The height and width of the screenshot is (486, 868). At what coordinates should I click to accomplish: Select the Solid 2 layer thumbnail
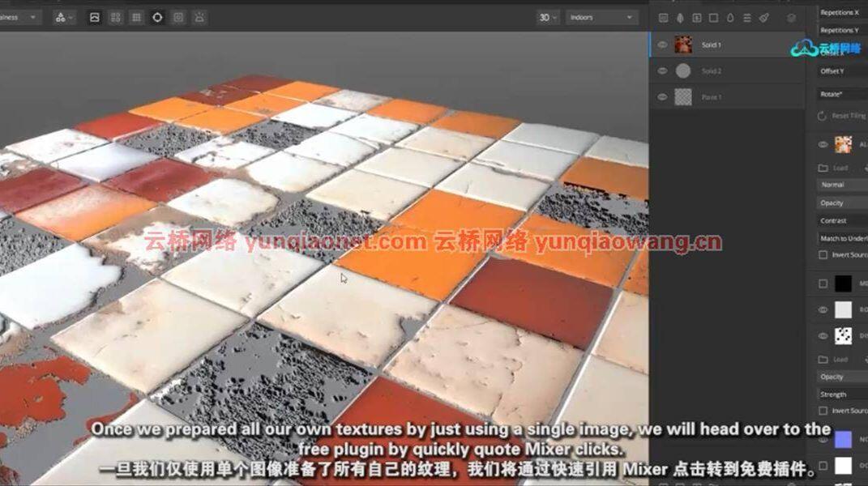click(683, 70)
